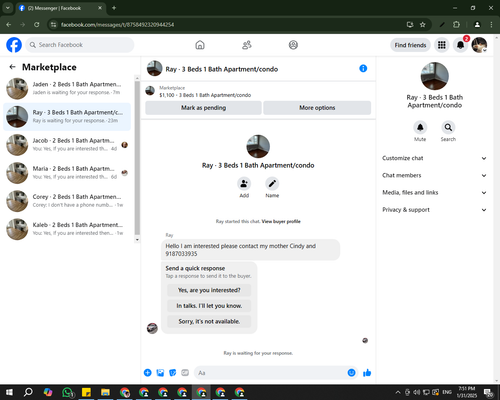Open Jacob's 2 Beds 1 Bath conversation

(x=67, y=145)
